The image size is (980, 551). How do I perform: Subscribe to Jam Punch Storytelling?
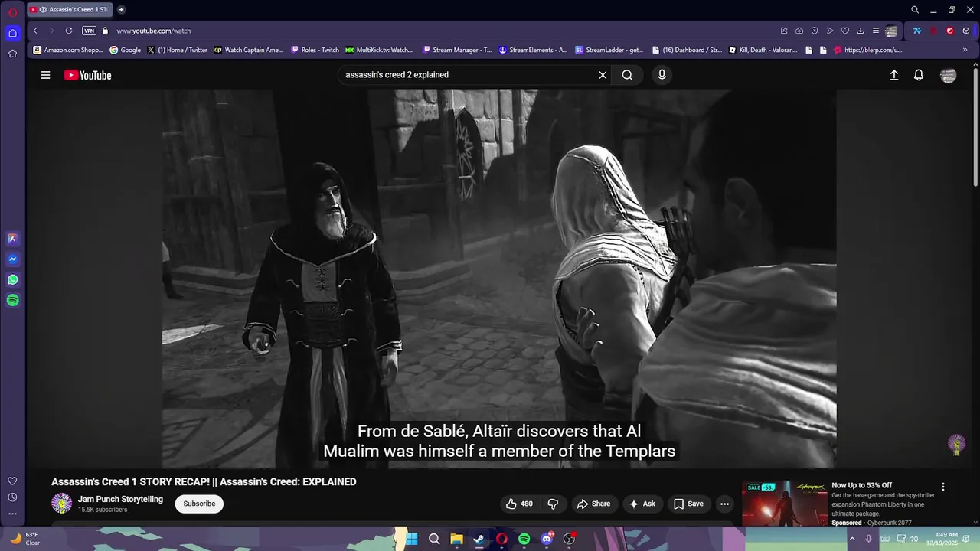pyautogui.click(x=199, y=504)
